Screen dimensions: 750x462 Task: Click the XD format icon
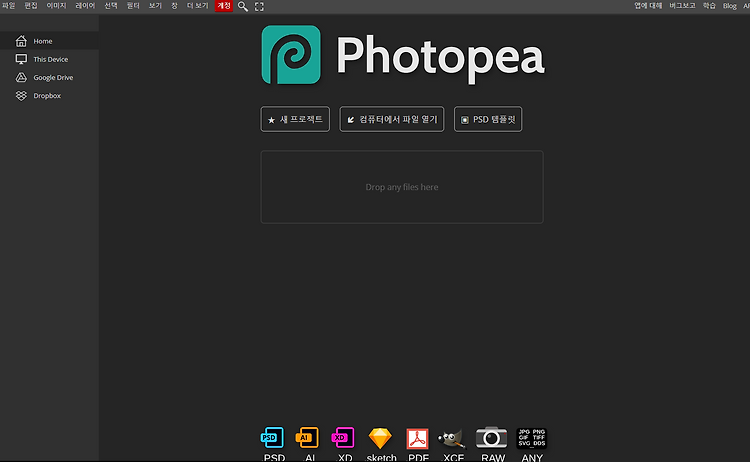[x=343, y=438]
